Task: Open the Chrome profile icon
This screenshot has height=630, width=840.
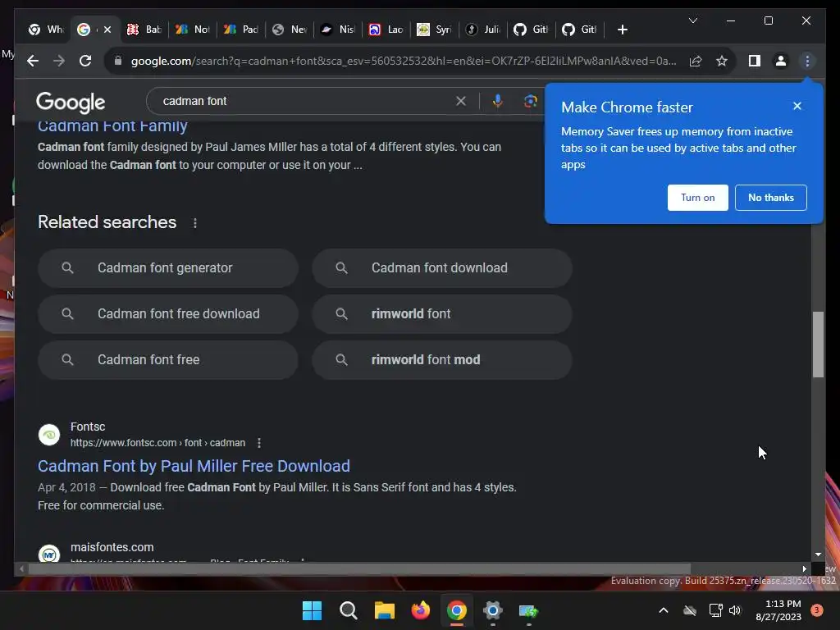Action: tap(781, 61)
